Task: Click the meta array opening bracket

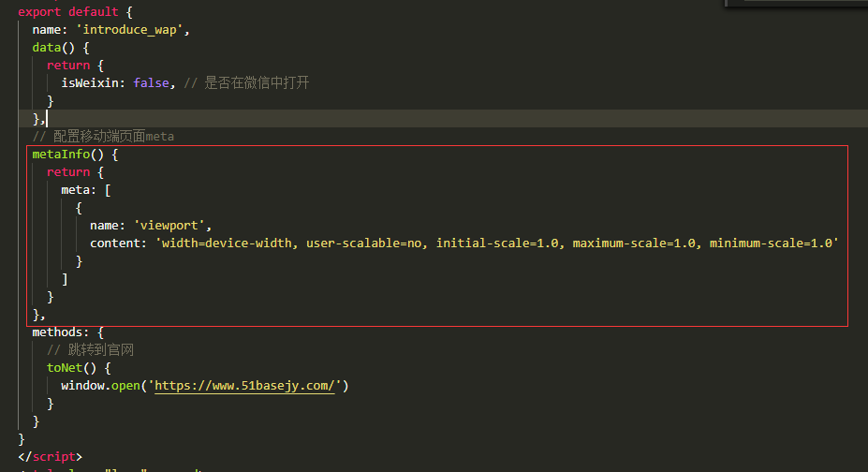Action: coord(108,190)
